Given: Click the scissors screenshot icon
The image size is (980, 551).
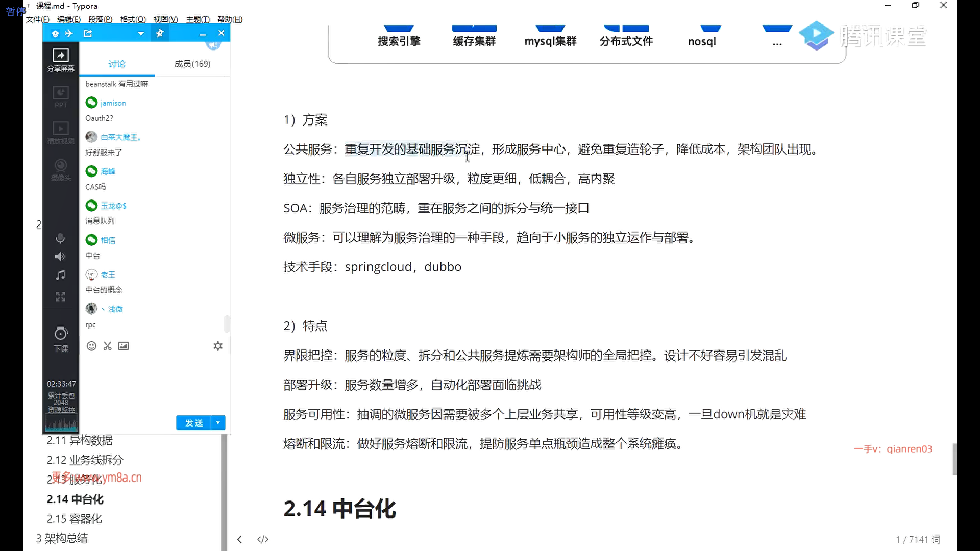Looking at the screenshot, I should click(107, 346).
